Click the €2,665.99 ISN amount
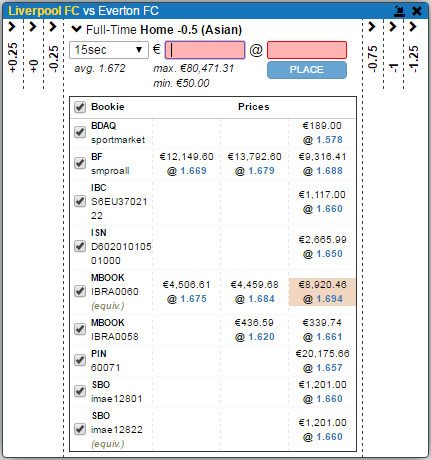This screenshot has width=431, height=460. tap(322, 240)
